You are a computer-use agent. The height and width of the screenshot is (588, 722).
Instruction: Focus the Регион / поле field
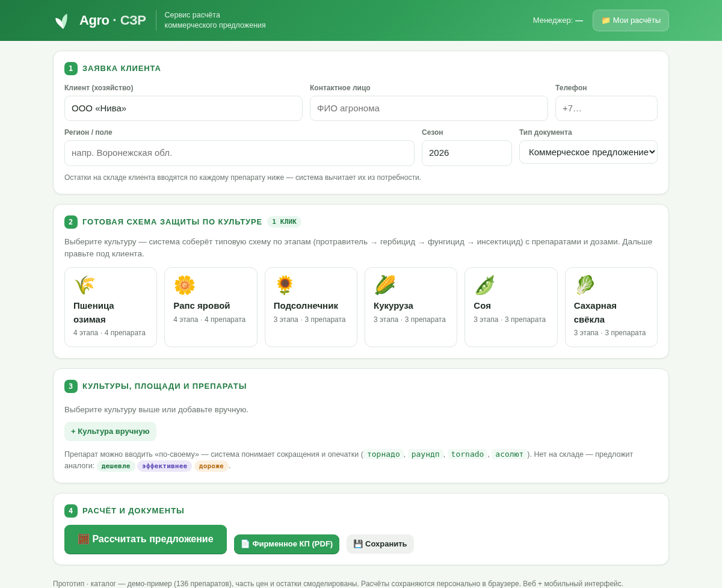239,153
